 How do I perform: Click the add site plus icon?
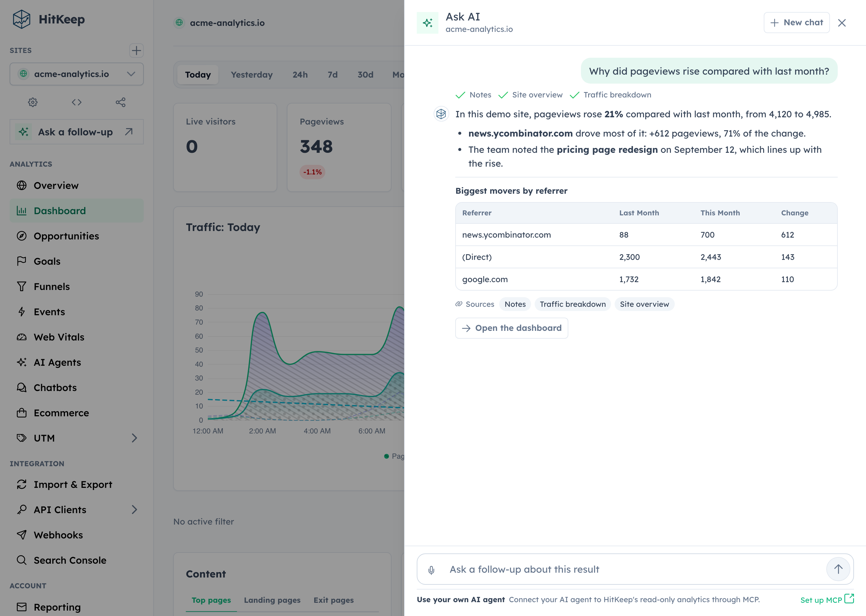136,51
